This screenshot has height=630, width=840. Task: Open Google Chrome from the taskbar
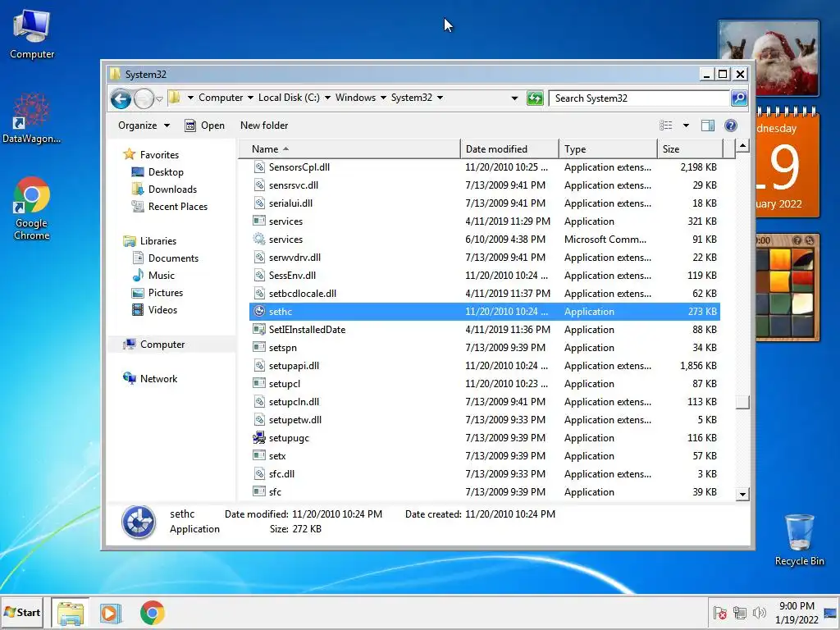click(152, 613)
